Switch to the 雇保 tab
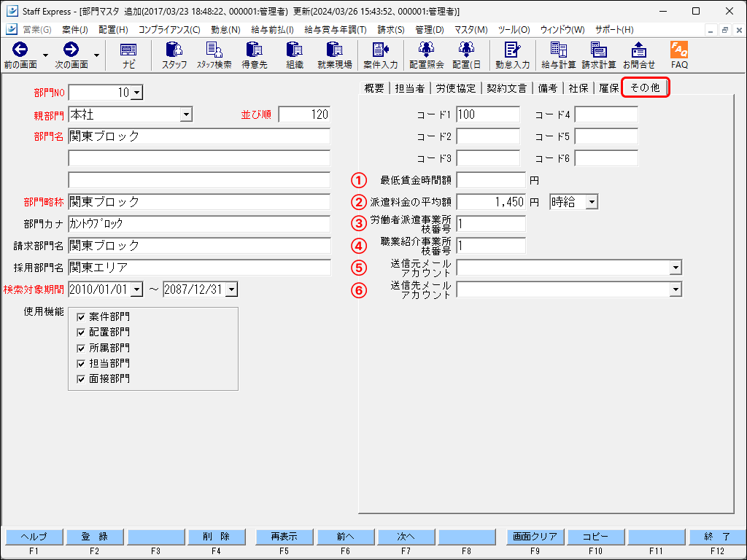 (x=609, y=88)
